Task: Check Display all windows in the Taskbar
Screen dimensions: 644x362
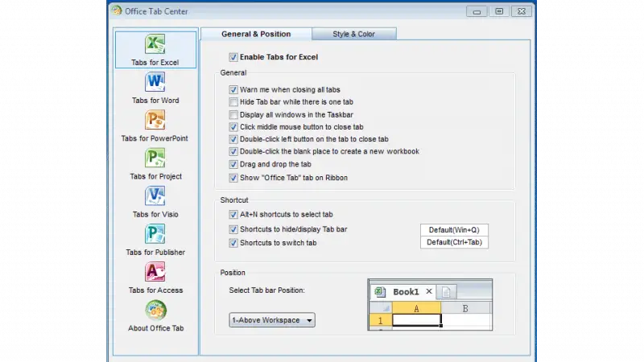Action: tap(233, 114)
